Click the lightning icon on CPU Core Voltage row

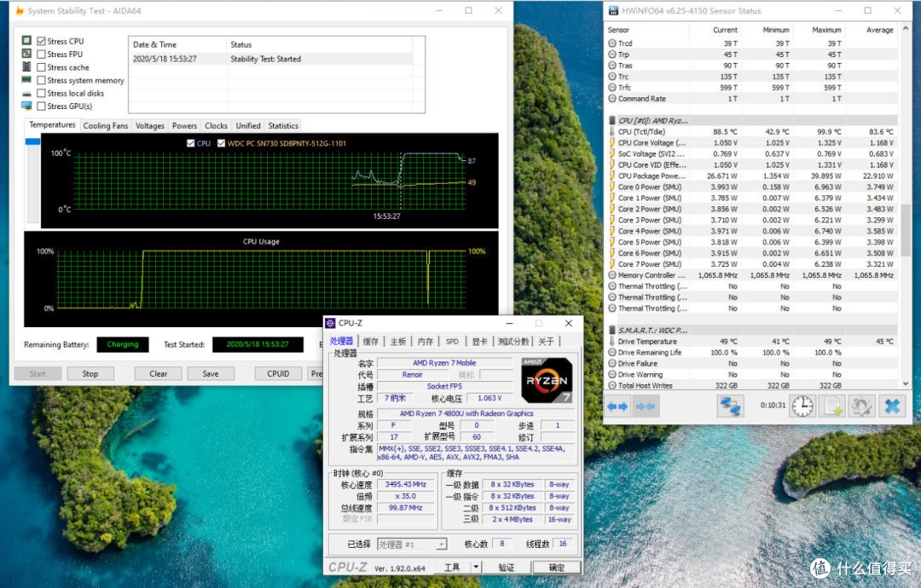(612, 142)
